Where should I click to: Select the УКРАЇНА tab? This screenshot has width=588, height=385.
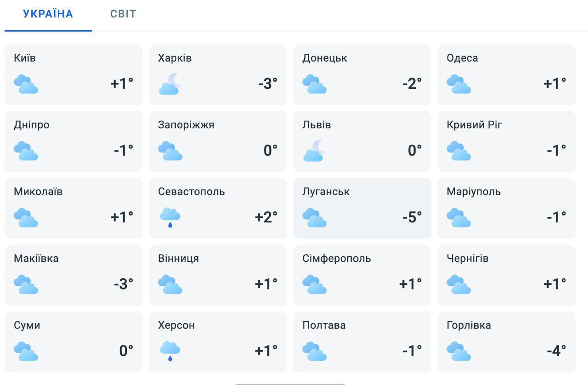(48, 14)
